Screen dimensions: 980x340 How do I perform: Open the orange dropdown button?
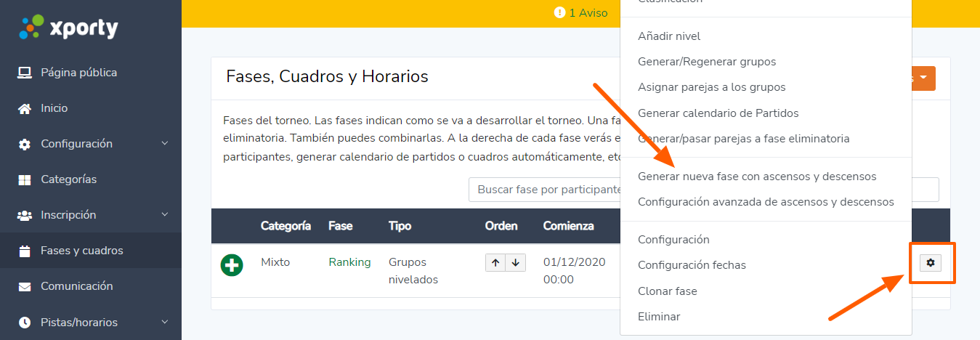tap(923, 78)
